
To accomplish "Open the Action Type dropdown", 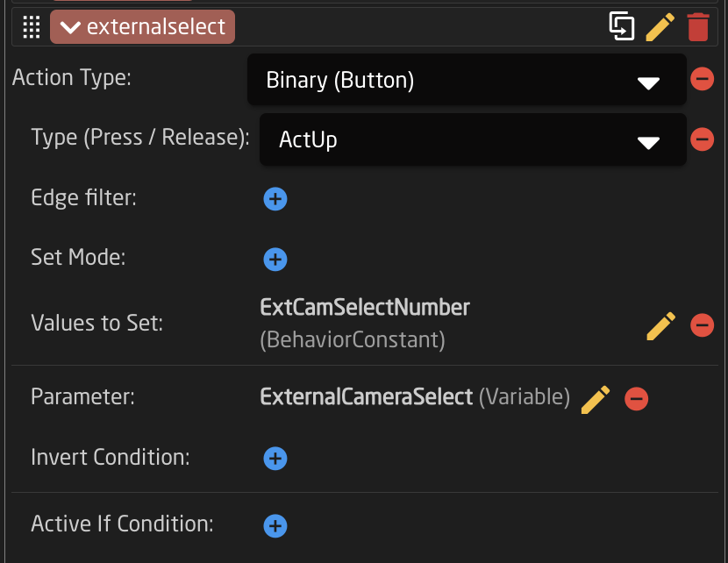I will coord(467,80).
